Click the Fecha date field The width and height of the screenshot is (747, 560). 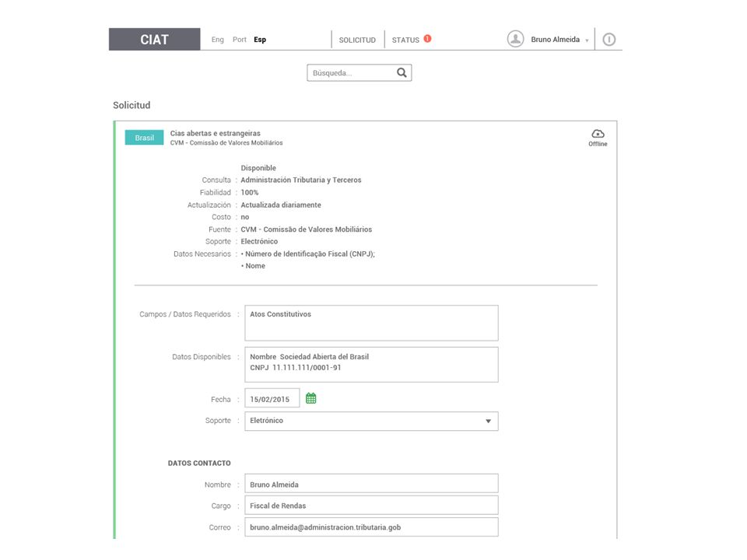[272, 398]
